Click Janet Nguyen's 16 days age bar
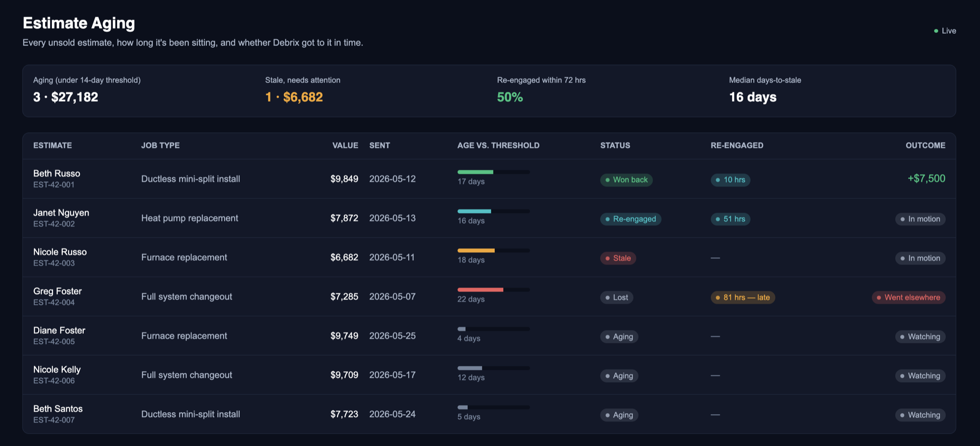The height and width of the screenshot is (446, 980). pos(493,211)
